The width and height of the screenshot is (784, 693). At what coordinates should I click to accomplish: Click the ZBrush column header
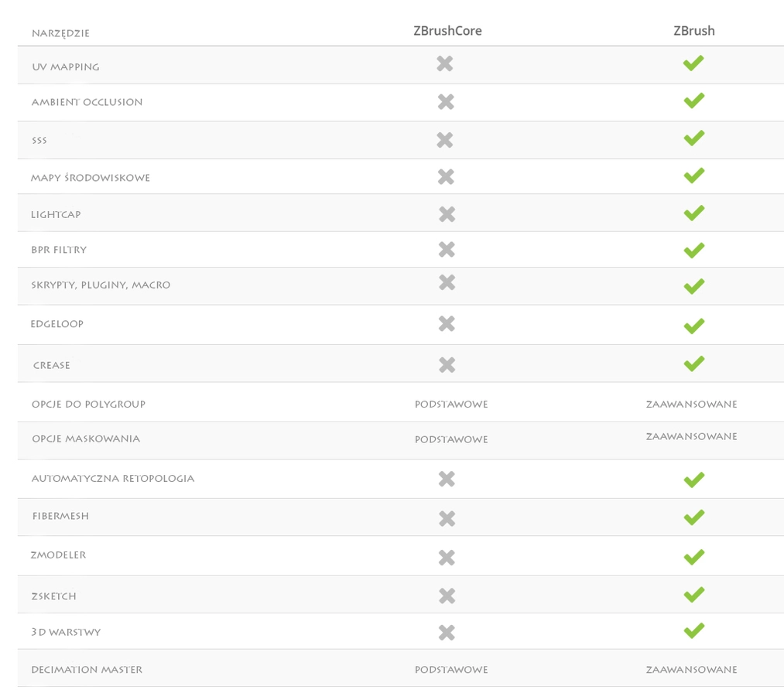coord(694,31)
